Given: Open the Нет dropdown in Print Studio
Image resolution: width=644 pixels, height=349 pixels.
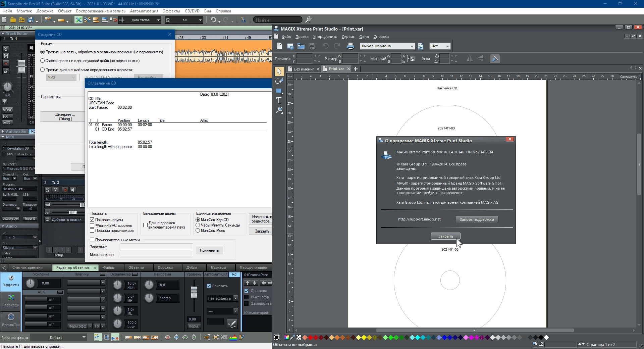Looking at the screenshot, I should point(440,46).
